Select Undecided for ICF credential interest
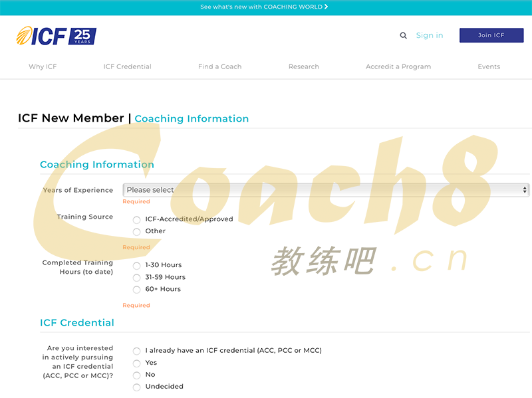 tap(137, 387)
